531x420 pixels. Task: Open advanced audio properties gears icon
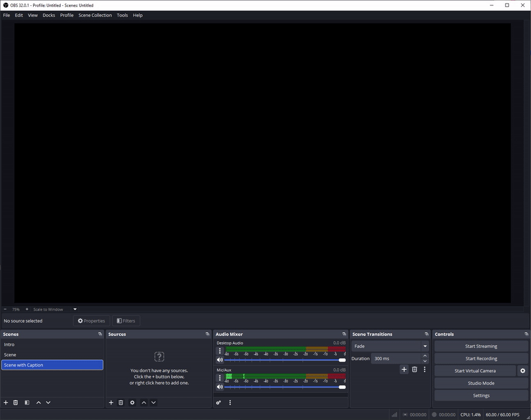[219, 402]
